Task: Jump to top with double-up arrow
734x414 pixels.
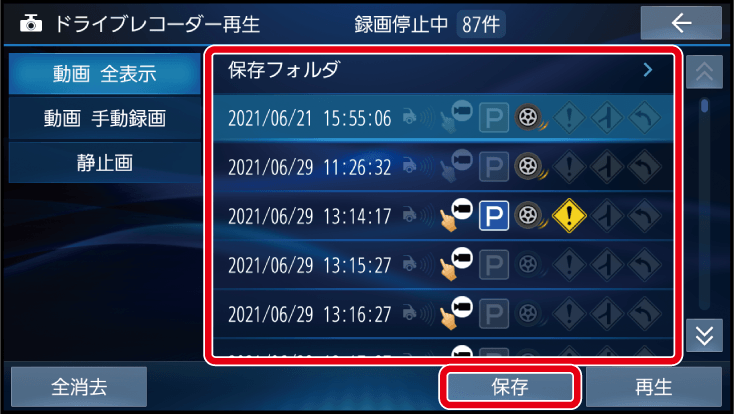Action: pyautogui.click(x=704, y=72)
